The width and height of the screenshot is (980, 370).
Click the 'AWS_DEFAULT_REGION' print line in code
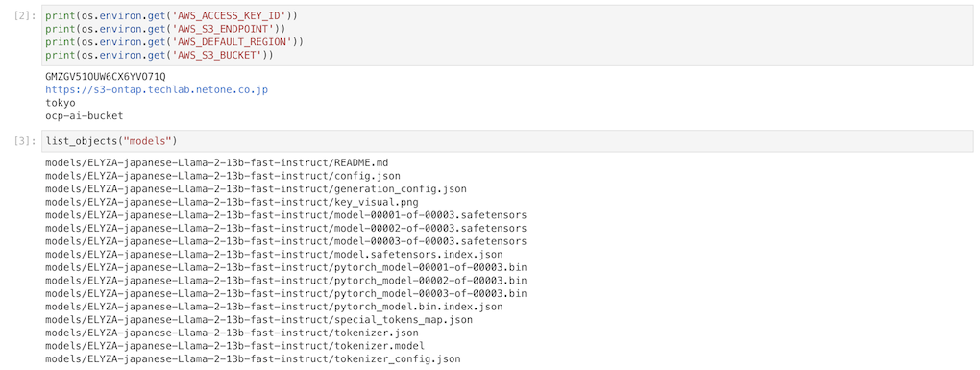click(174, 42)
